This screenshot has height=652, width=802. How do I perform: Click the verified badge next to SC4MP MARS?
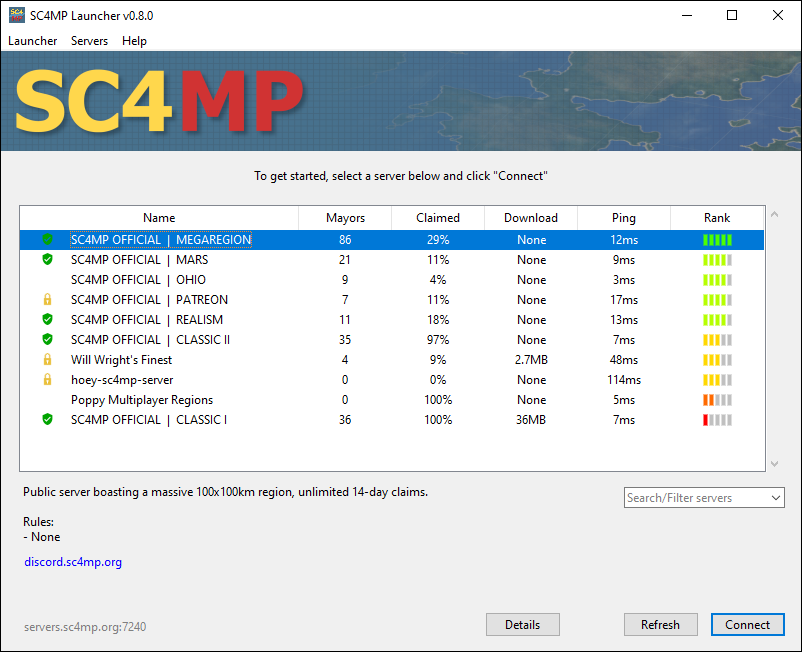pyautogui.click(x=47, y=260)
